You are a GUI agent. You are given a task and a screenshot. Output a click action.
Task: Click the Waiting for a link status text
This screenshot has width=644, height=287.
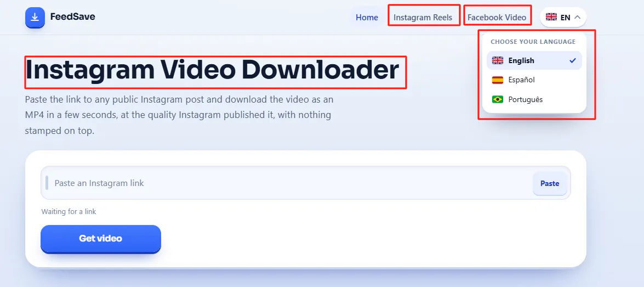(69, 212)
